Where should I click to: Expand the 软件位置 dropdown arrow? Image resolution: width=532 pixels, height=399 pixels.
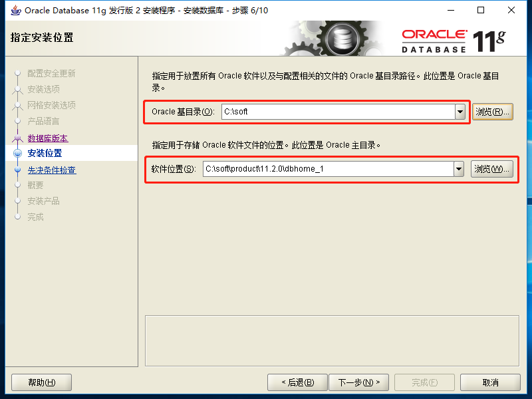click(459, 169)
